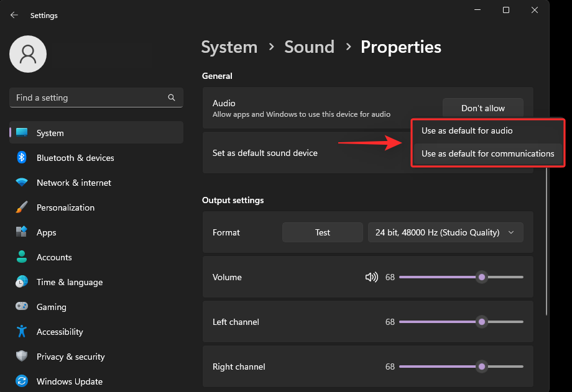The image size is (572, 392).
Task: Choose Use as default for communications
Action: [487, 153]
